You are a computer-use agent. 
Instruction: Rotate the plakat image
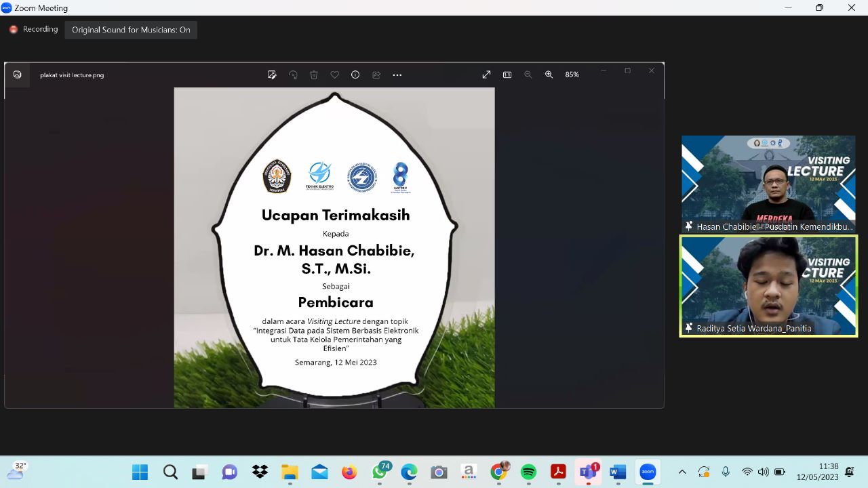(x=293, y=75)
